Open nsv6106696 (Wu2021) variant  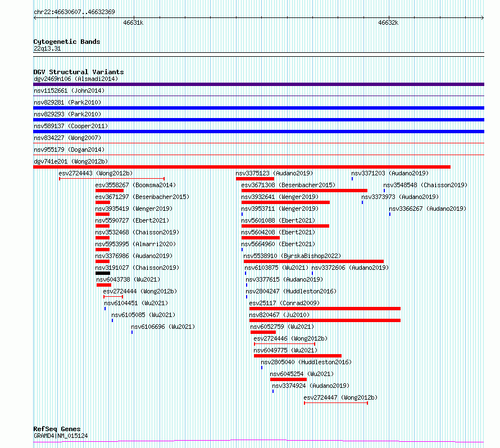pos(163,327)
